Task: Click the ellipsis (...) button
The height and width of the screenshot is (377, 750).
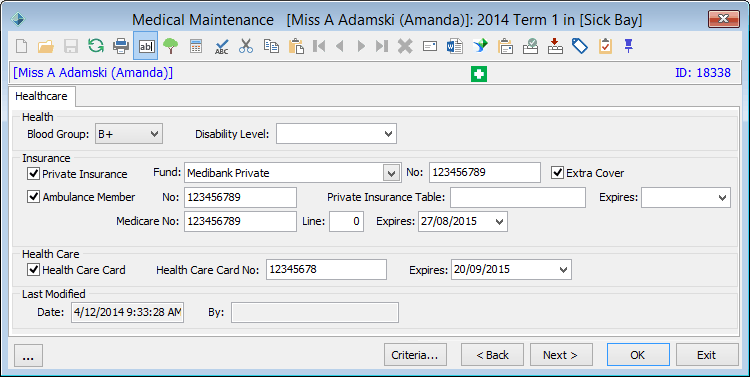Action: click(28, 355)
